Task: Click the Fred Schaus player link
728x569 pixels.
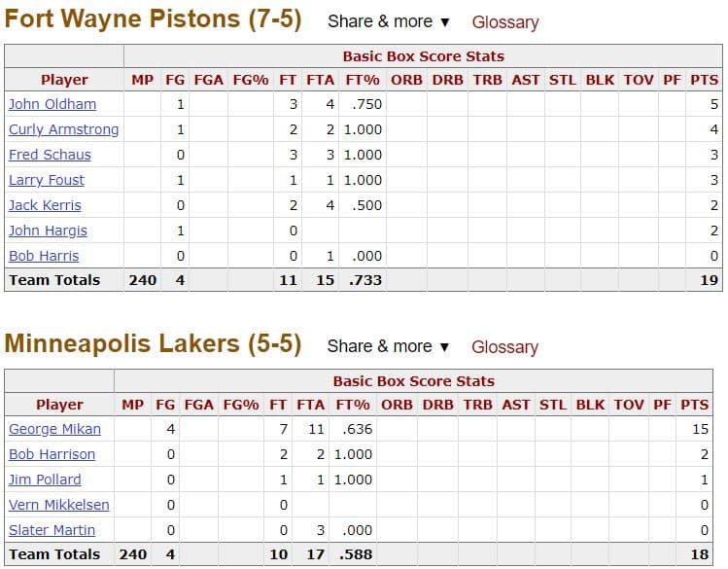Action: coord(50,155)
